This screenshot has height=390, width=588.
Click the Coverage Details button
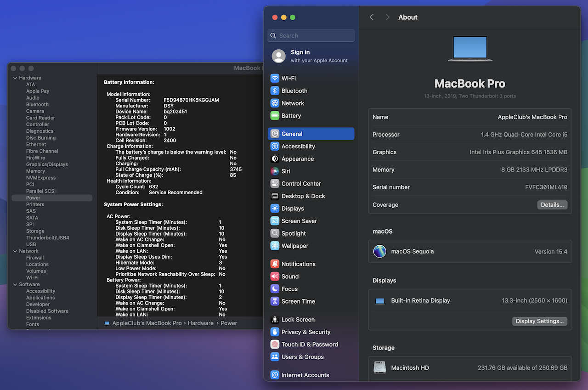point(552,205)
